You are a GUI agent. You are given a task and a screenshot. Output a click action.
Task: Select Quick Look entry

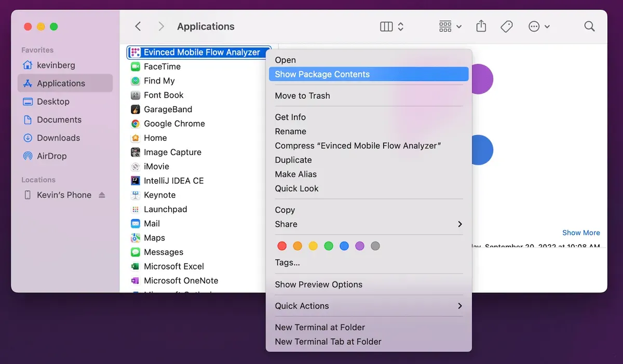pos(369,188)
